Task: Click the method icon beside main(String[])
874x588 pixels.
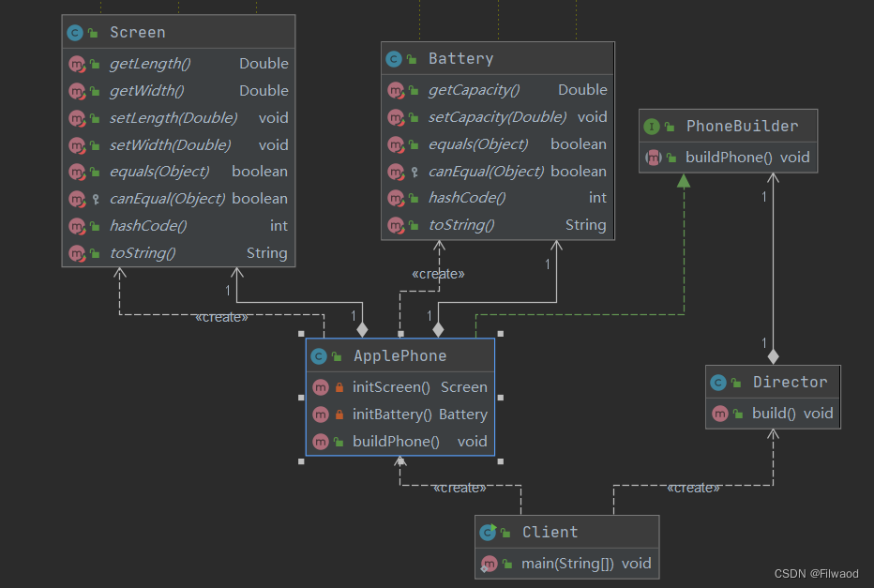Action: [x=489, y=564]
